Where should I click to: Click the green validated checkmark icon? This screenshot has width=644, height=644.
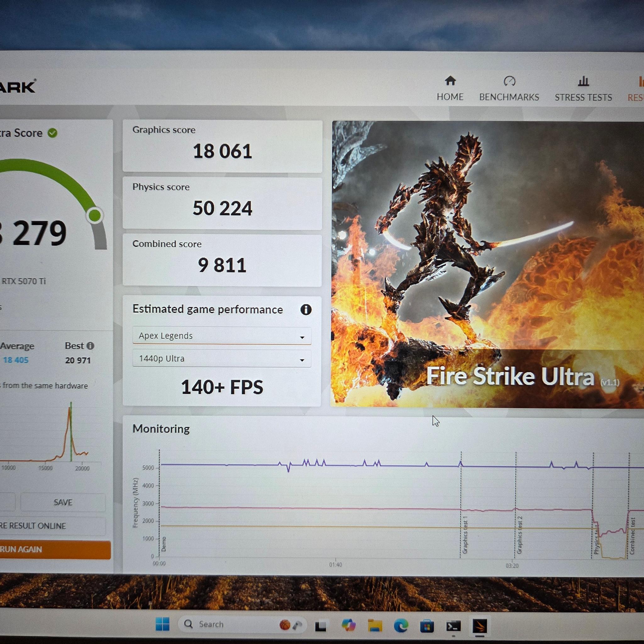[x=52, y=133]
